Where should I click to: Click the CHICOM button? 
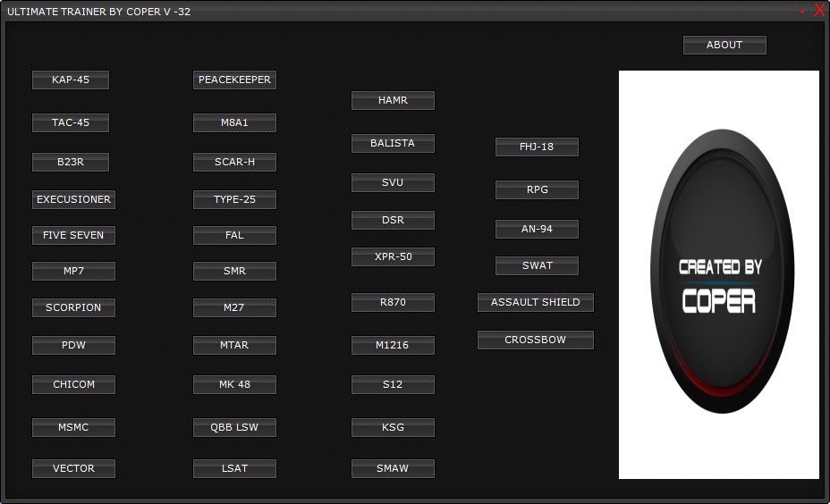(73, 384)
